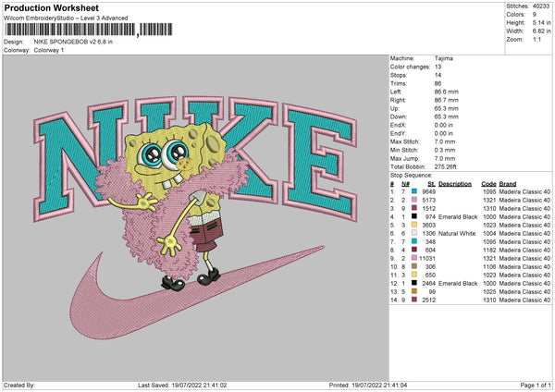Click the barcode under the worksheet title
The width and height of the screenshot is (555, 392).
[x=88, y=30]
